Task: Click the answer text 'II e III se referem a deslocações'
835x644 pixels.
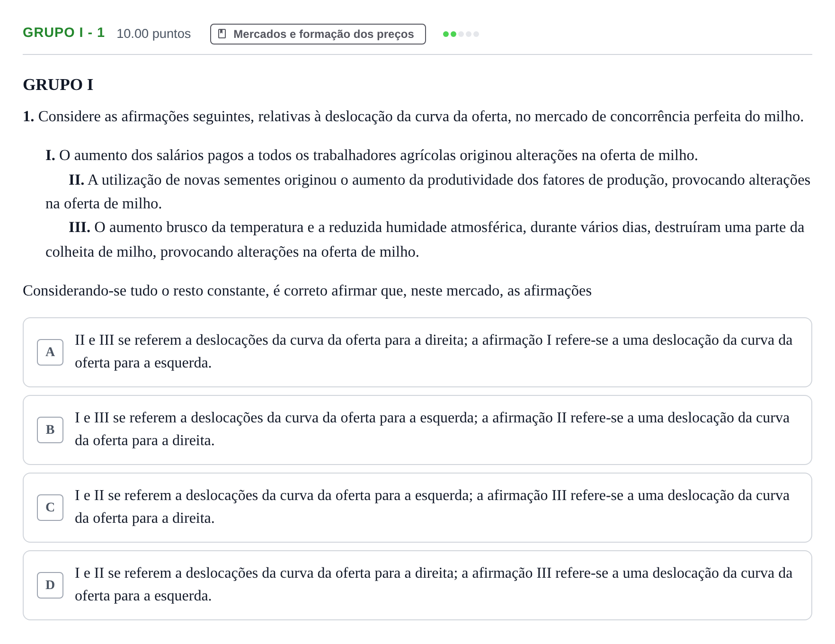Action: tap(434, 351)
